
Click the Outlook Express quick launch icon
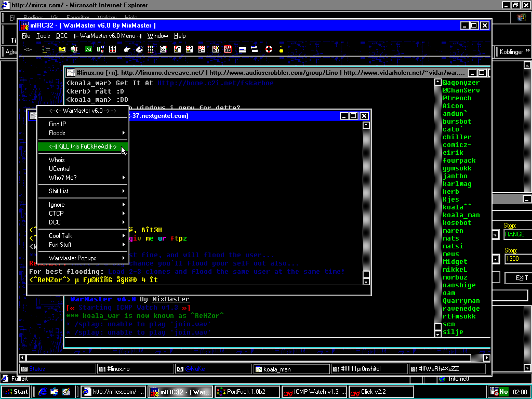(x=54, y=392)
